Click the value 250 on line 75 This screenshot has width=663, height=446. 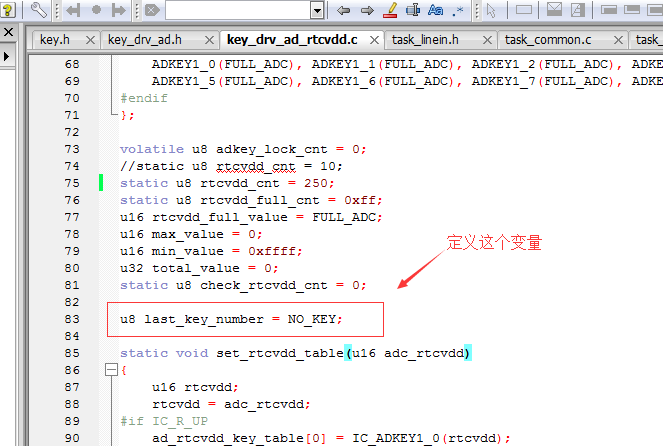click(x=315, y=183)
